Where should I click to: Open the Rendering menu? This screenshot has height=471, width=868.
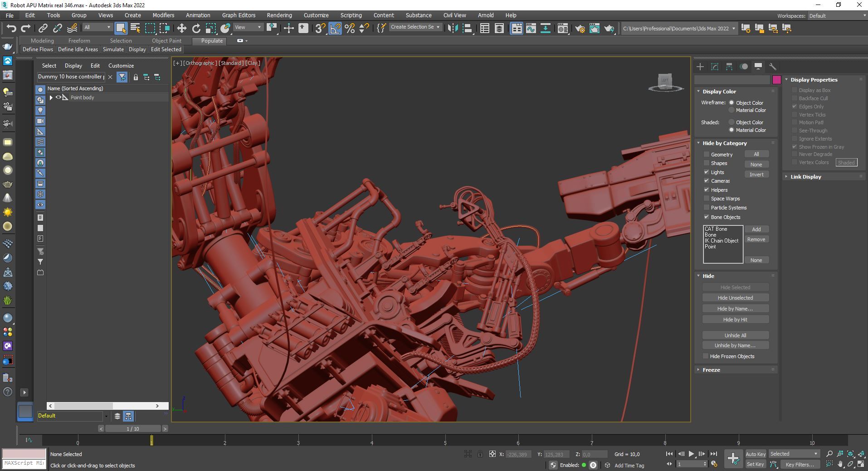click(279, 15)
